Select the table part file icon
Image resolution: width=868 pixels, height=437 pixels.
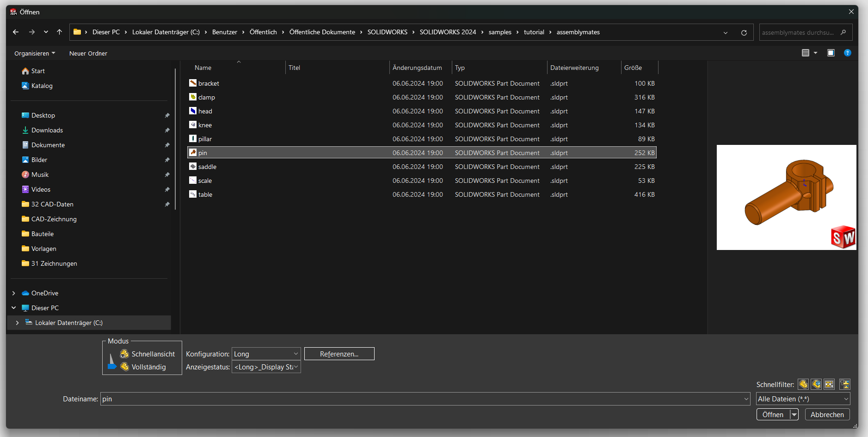(193, 194)
